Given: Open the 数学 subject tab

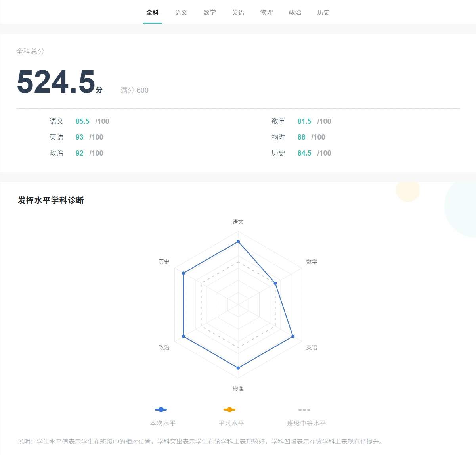Looking at the screenshot, I should tap(210, 12).
